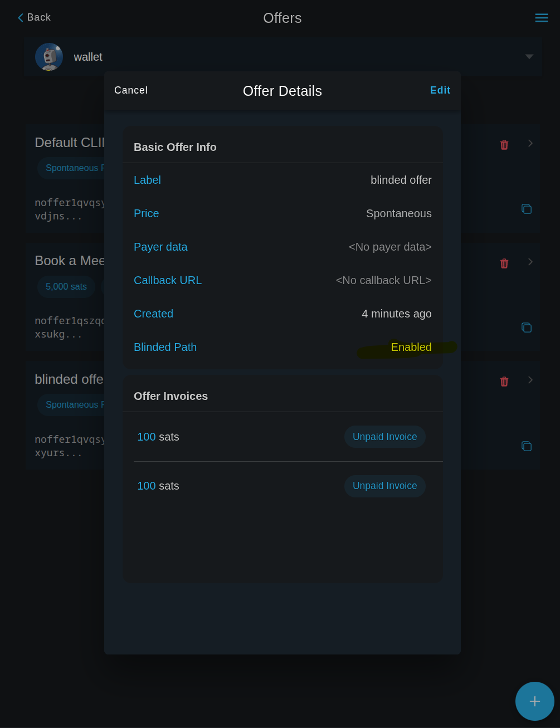Screen dimensions: 560x728
Task: Open Default CLINK offer chevron
Action: click(530, 143)
